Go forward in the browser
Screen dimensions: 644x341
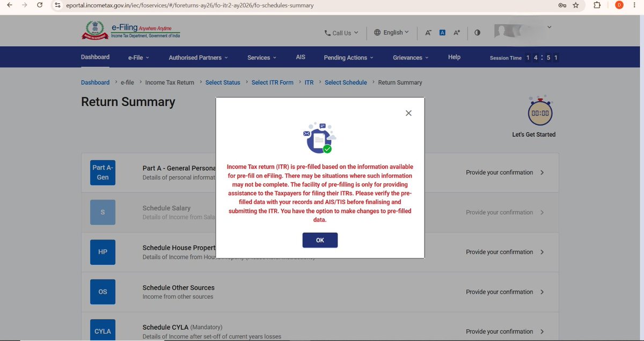tap(25, 5)
